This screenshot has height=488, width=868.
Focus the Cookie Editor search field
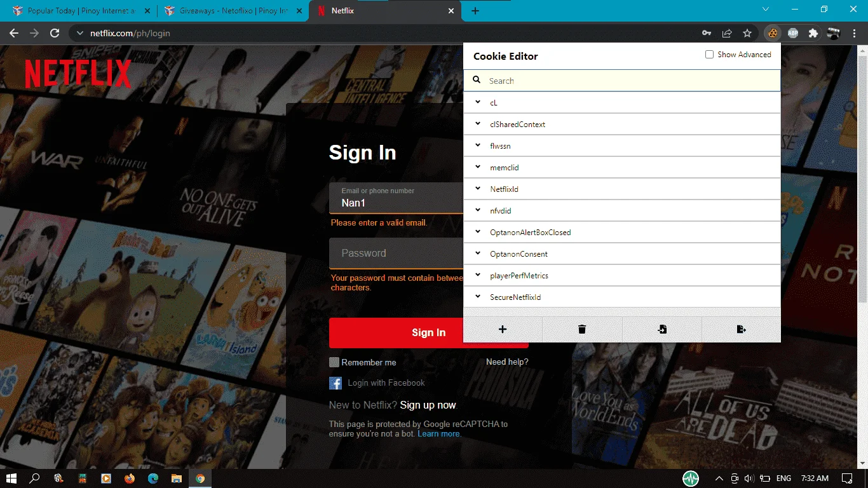(622, 81)
